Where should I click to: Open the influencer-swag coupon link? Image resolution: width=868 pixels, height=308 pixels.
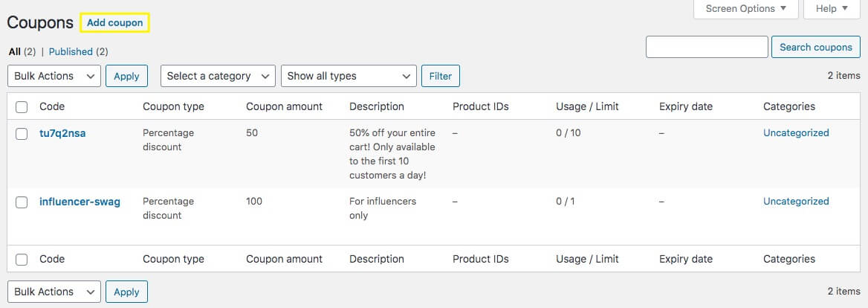coord(80,202)
